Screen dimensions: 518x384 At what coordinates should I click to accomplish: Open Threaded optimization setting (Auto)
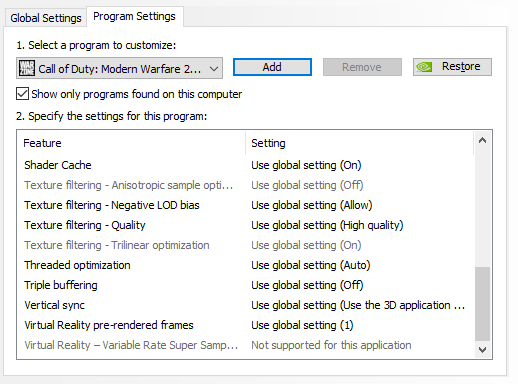(311, 265)
